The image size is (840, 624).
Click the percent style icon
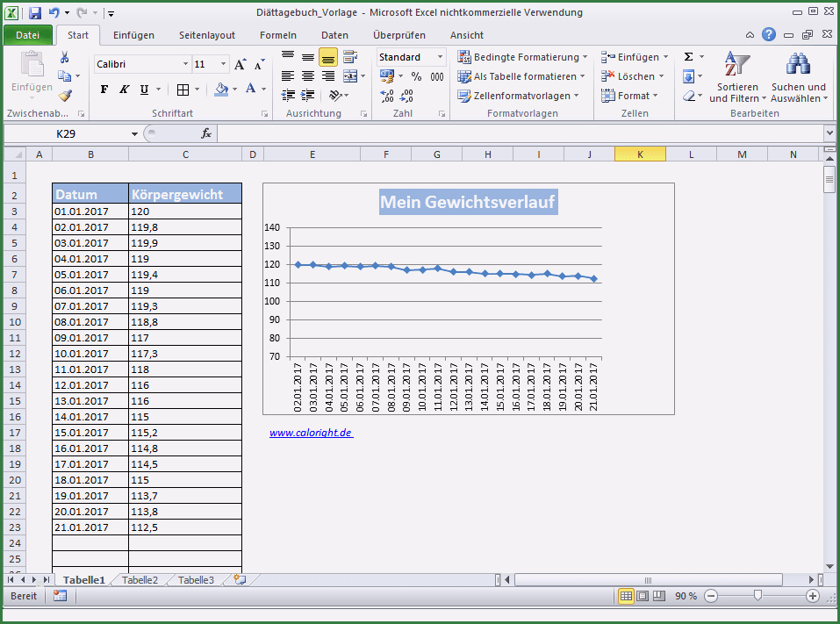point(416,76)
